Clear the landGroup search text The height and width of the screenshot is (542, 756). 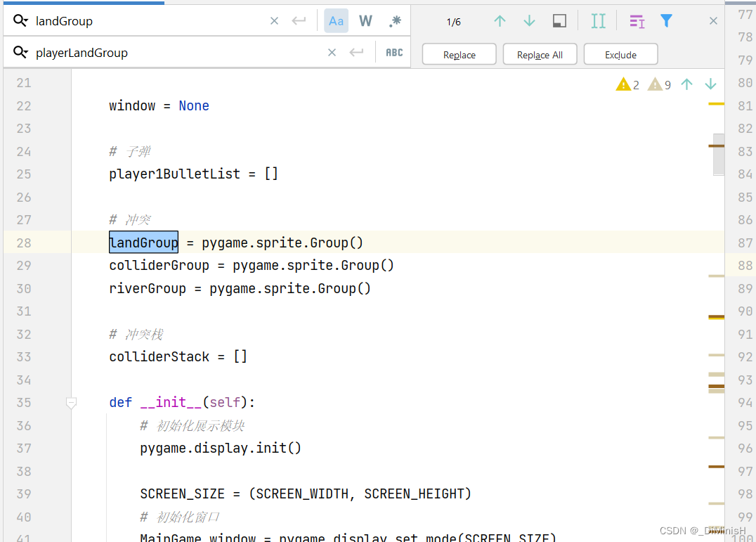click(x=274, y=21)
